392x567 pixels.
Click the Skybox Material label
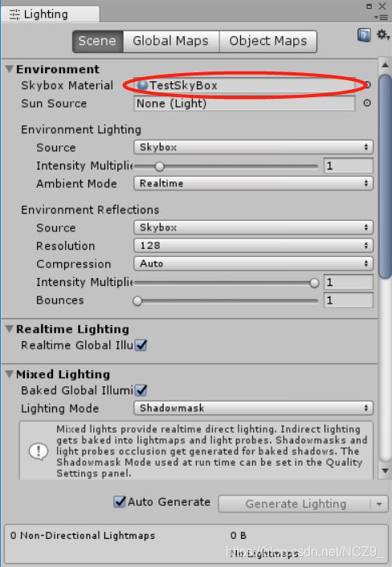point(67,85)
